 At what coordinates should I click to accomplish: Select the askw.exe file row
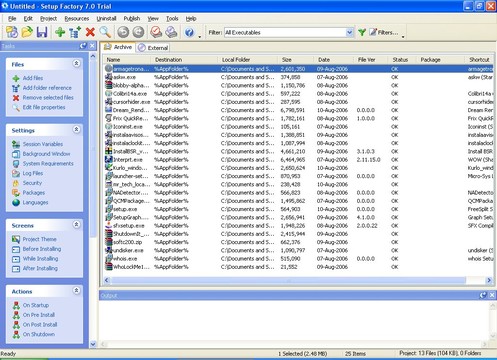click(x=299, y=77)
